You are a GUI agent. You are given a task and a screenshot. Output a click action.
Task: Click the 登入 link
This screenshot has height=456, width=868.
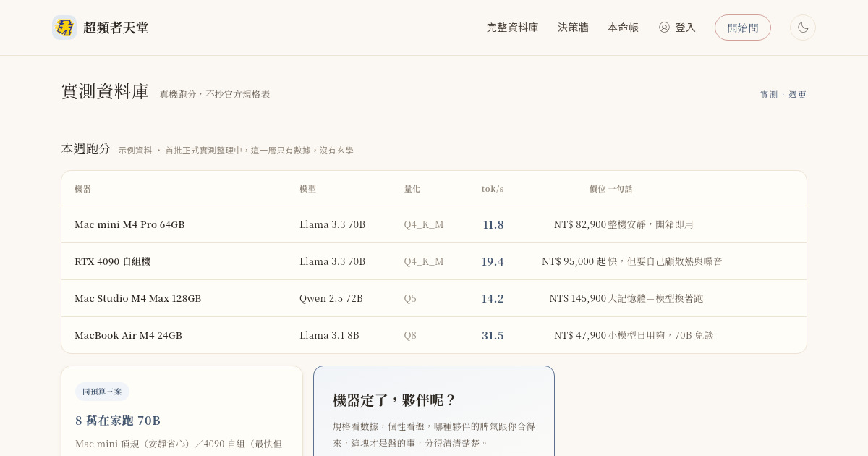tap(685, 28)
